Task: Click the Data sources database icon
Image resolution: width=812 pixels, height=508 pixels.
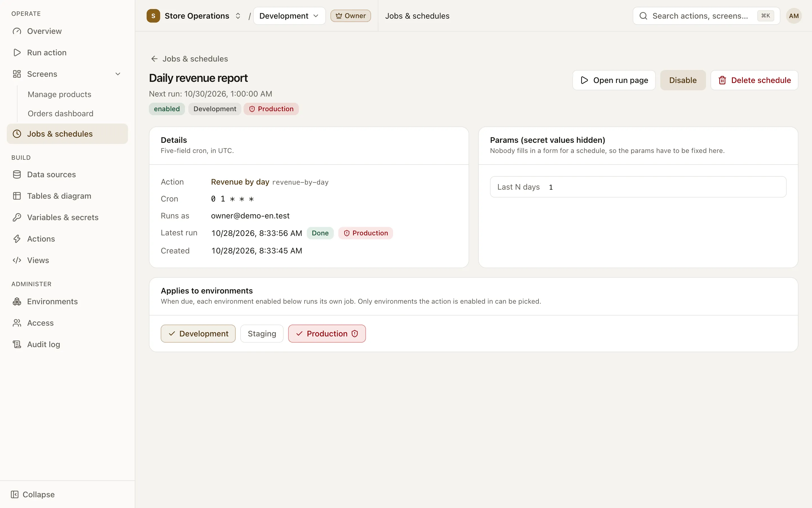Action: (17, 175)
